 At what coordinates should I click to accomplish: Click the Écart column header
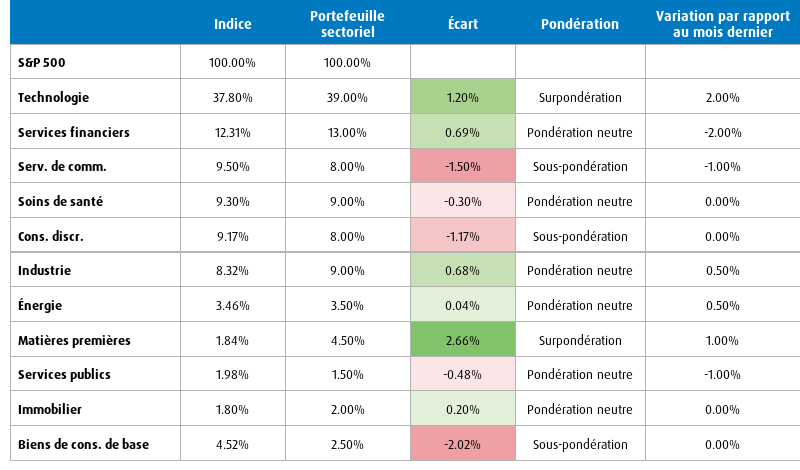(x=463, y=24)
